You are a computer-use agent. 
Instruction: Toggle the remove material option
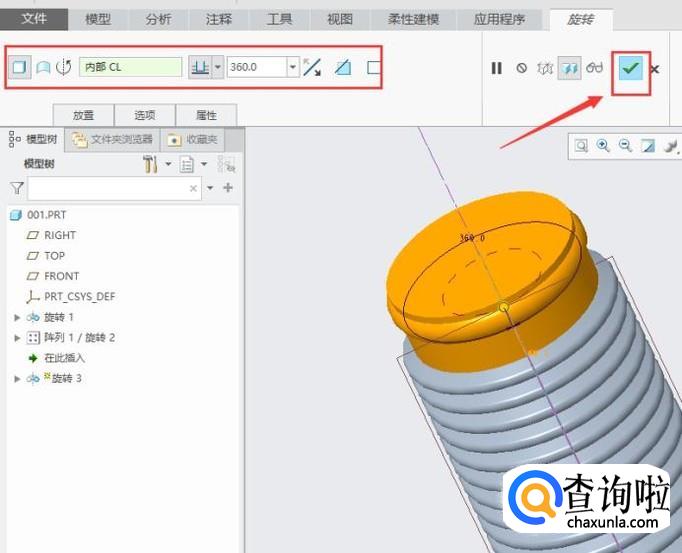(343, 68)
